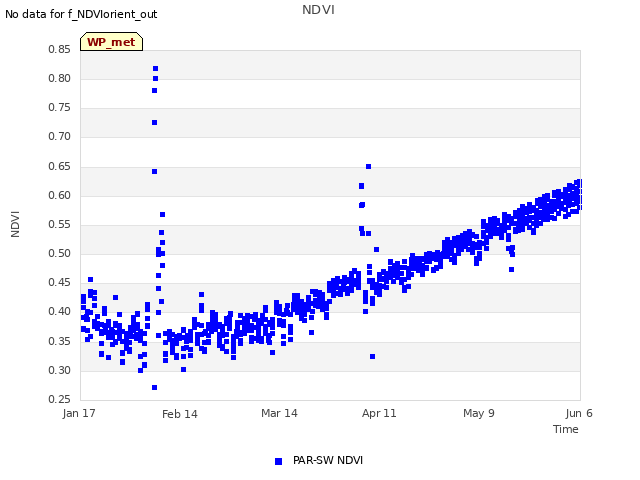Click the 0.25 y-axis tick label
Screen dimensions: 640x480
(x=59, y=399)
